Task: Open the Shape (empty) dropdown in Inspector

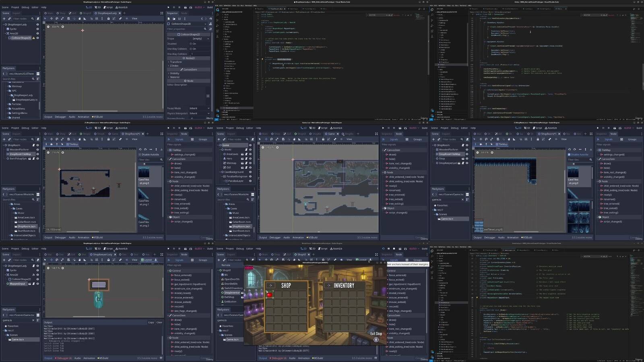Action: [199, 39]
